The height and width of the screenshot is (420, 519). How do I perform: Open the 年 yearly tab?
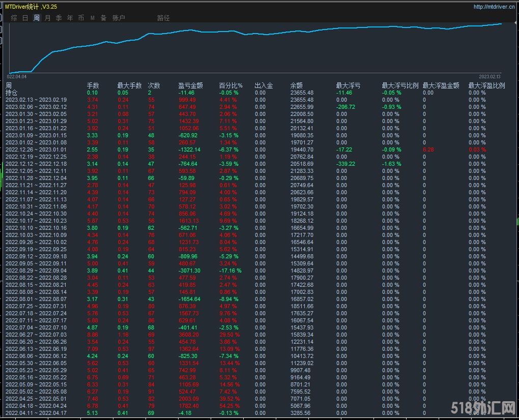tap(70, 18)
